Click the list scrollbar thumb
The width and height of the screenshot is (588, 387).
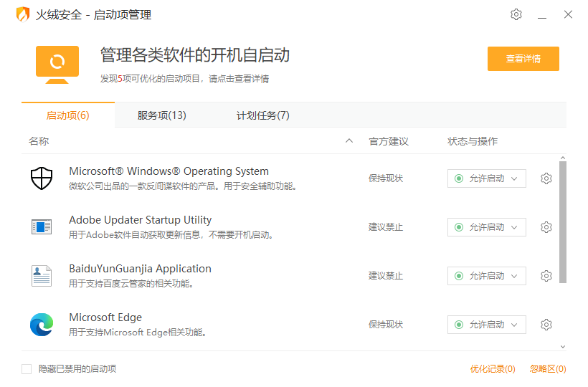click(x=562, y=222)
